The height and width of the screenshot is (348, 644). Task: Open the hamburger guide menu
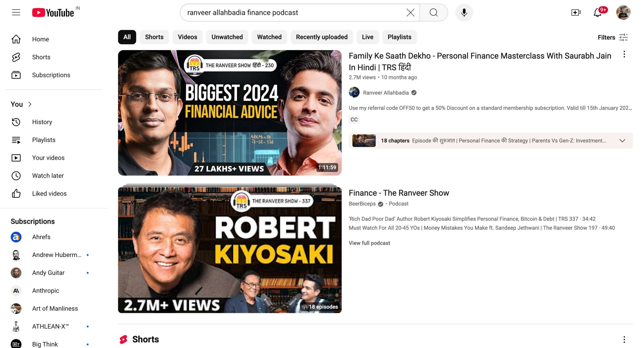pyautogui.click(x=16, y=12)
